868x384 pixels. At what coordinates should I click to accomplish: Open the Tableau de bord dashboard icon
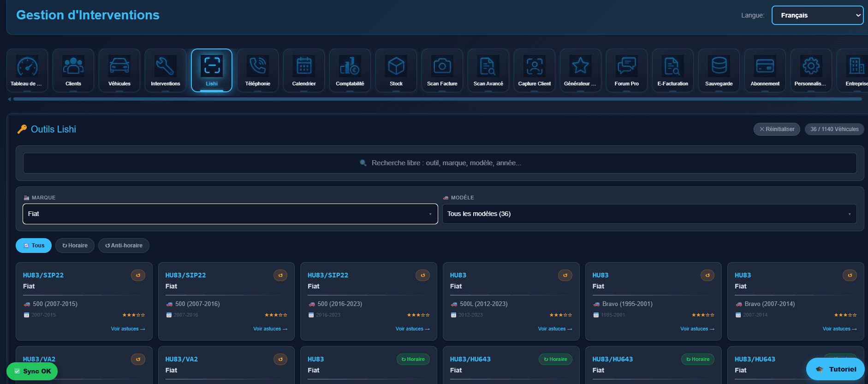click(x=27, y=70)
